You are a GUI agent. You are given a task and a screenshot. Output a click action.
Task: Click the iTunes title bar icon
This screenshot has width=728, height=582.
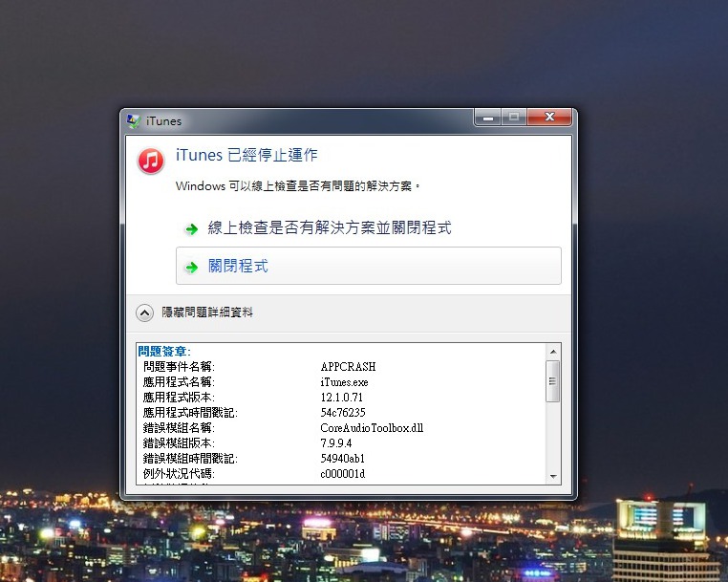[x=133, y=121]
